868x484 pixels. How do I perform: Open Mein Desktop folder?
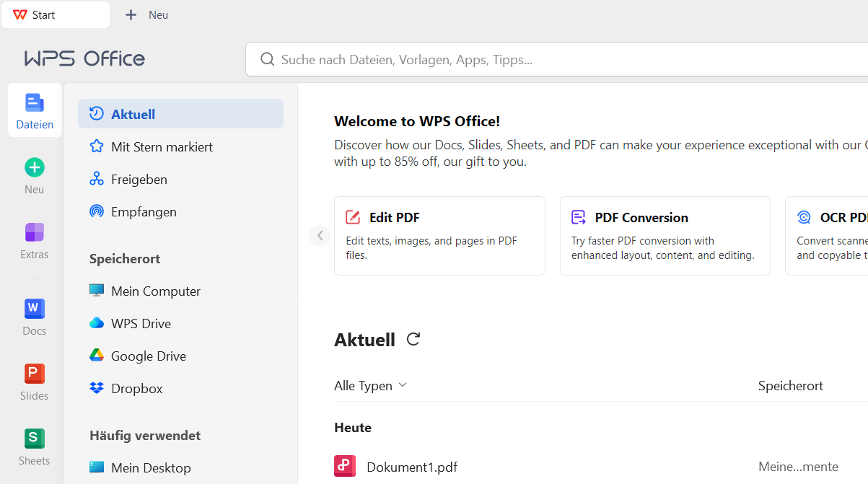[180, 467]
